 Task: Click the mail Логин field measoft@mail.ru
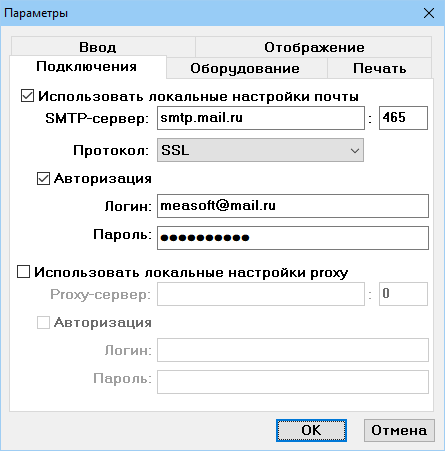pos(293,206)
